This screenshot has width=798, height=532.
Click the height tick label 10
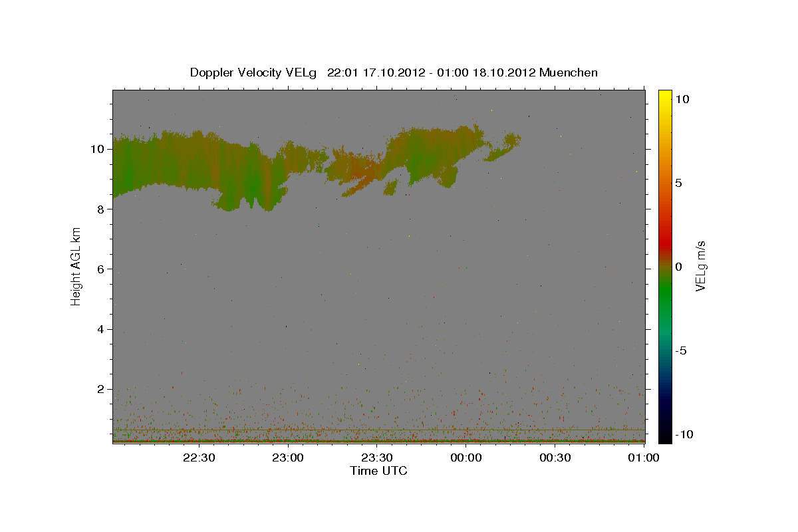98,149
